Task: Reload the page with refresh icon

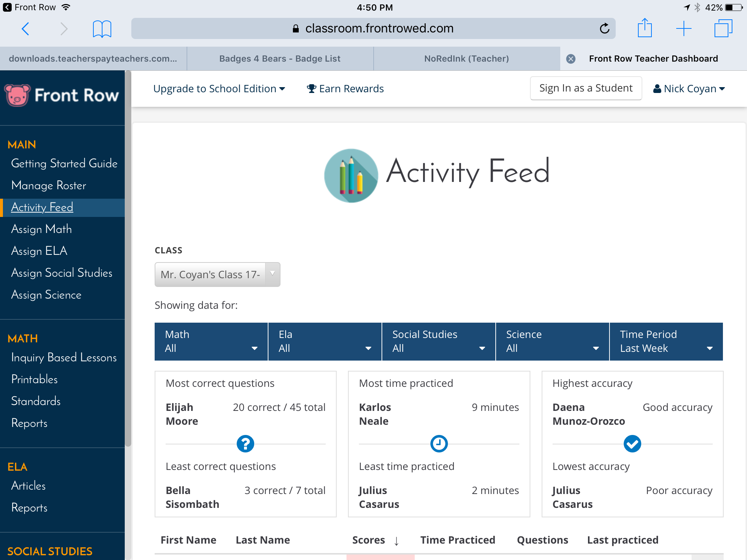Action: point(604,28)
